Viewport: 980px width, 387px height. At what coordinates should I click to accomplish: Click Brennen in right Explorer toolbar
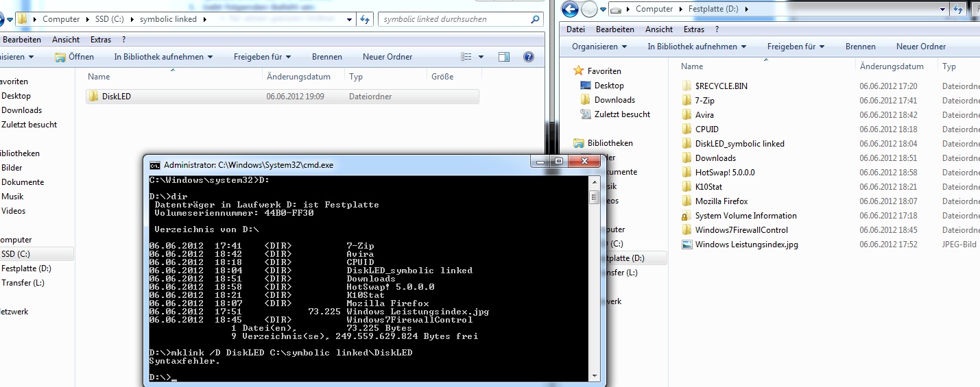point(861,47)
